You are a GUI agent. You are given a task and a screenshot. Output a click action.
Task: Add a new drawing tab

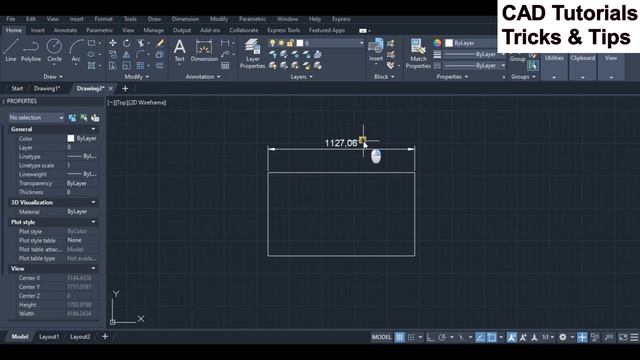click(125, 88)
